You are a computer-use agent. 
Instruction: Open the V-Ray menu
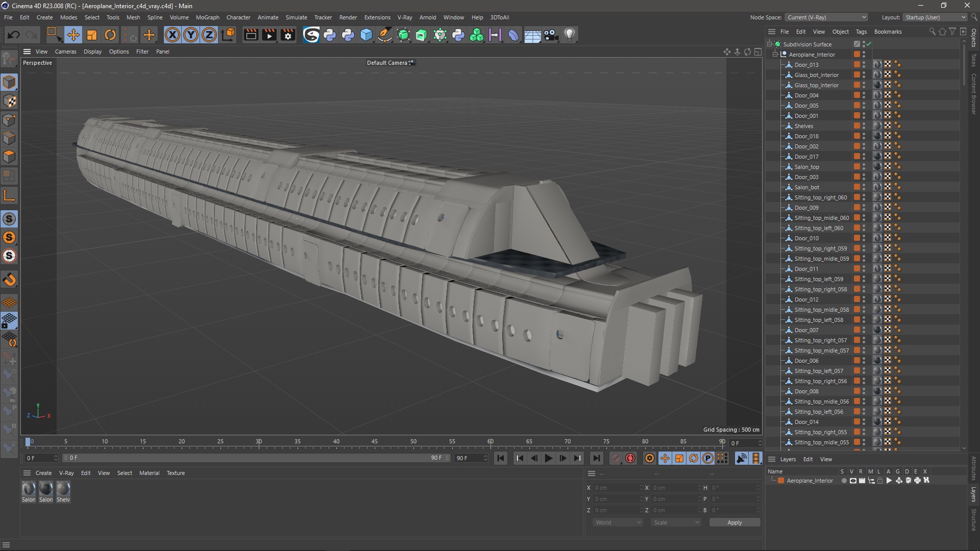coord(405,17)
